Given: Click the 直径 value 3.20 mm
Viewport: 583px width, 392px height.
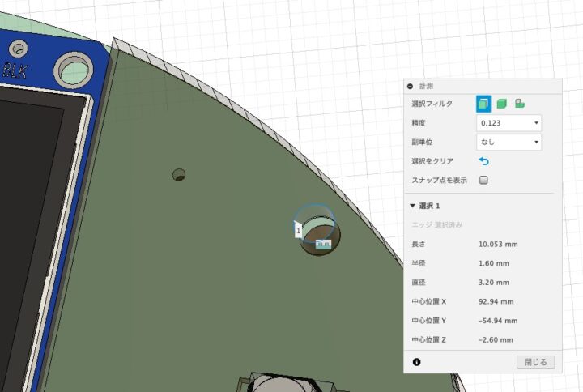Looking at the screenshot, I should point(493,283).
